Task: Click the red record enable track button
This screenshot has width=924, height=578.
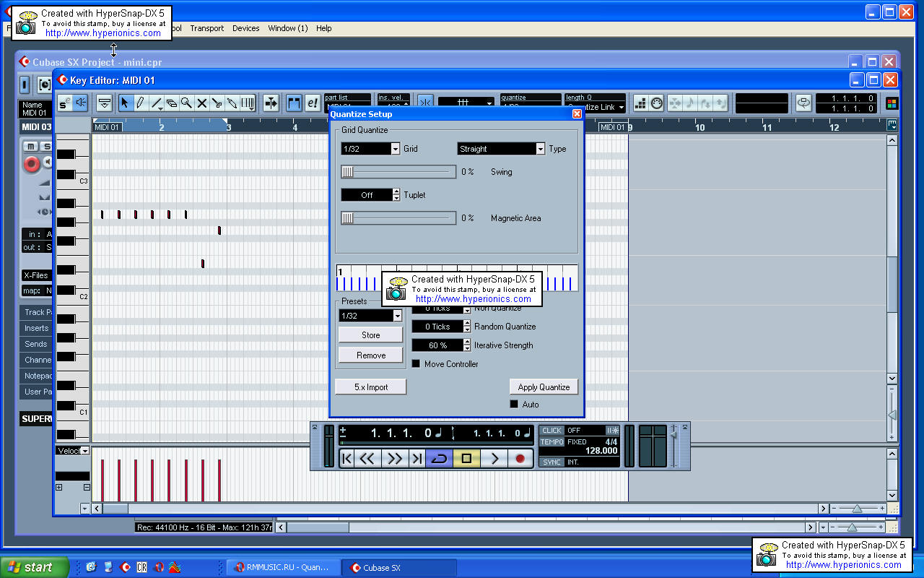Action: pyautogui.click(x=31, y=165)
